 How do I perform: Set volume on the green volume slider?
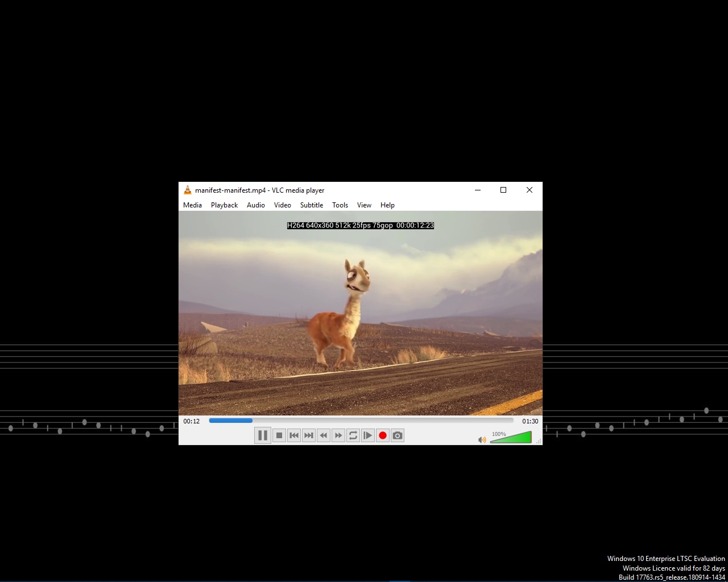click(511, 437)
